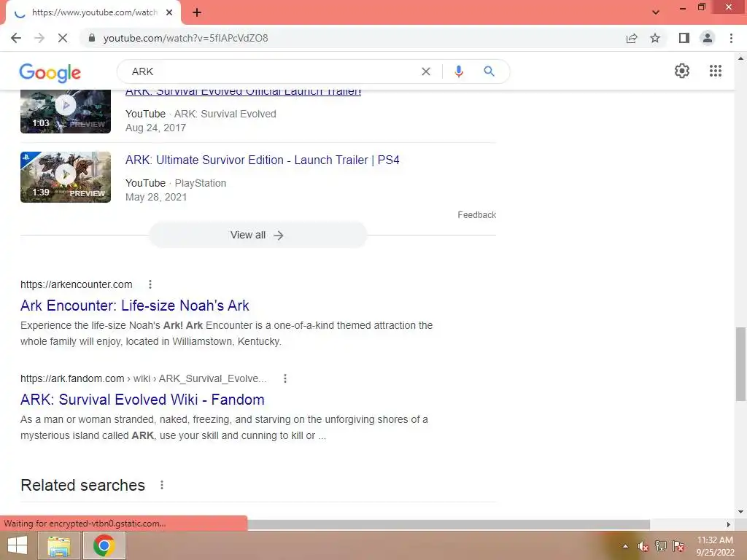Click the Chrome taskbar icon

pos(104,545)
